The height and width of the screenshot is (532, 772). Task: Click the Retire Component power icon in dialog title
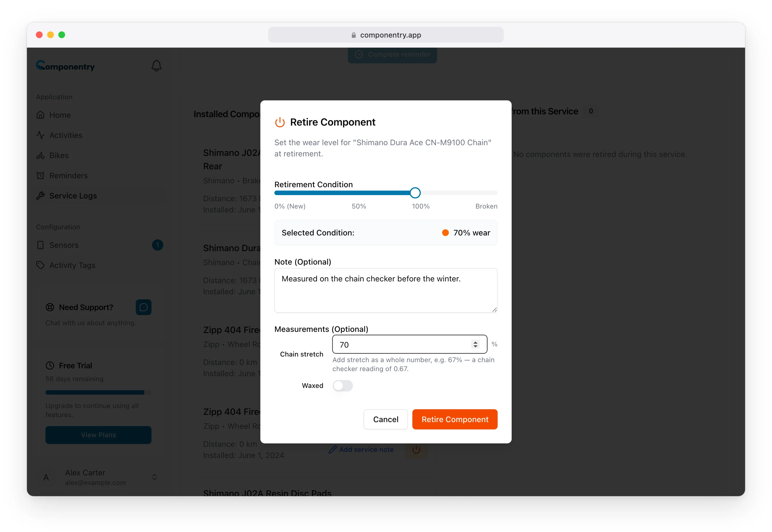tap(280, 122)
